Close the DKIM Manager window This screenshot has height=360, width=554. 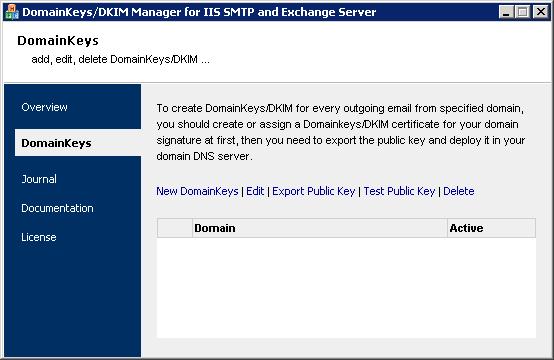540,12
